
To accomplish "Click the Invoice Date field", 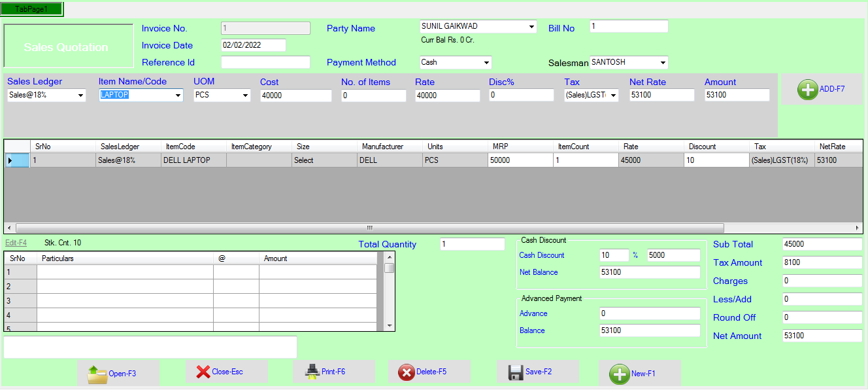I will click(x=253, y=46).
